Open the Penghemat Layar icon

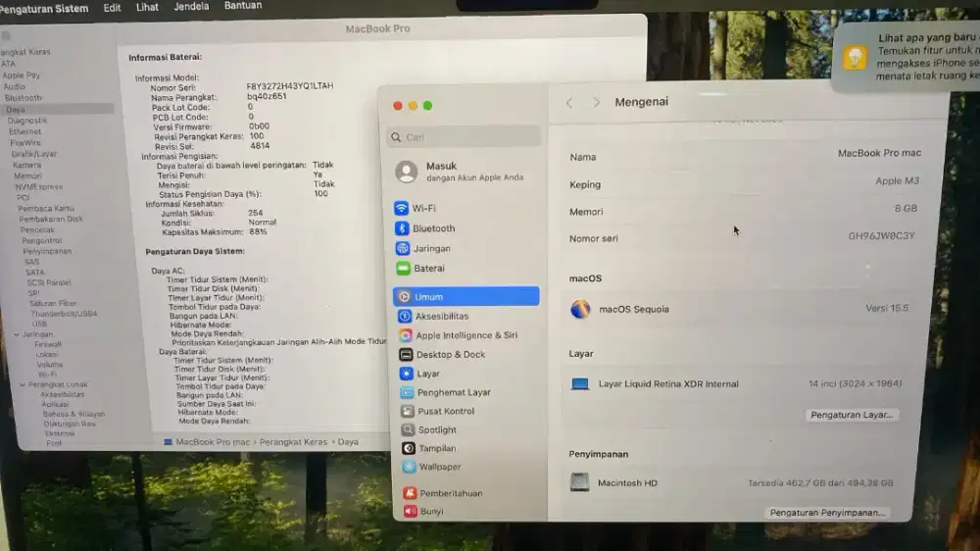click(407, 392)
